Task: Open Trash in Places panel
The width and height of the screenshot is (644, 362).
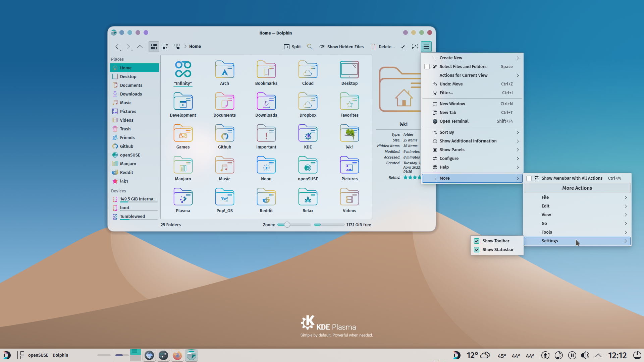Action: coord(135,129)
